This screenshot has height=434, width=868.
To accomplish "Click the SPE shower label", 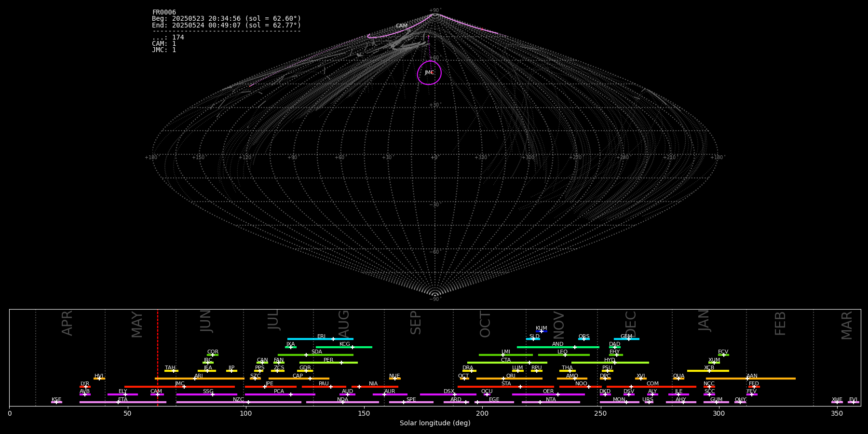I will [411, 400].
